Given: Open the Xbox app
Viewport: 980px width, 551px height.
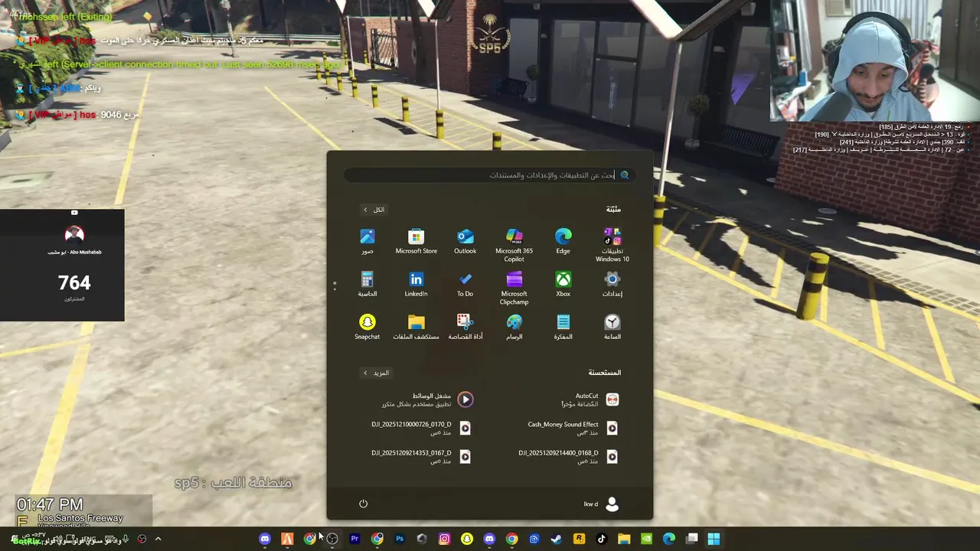Looking at the screenshot, I should 563,284.
